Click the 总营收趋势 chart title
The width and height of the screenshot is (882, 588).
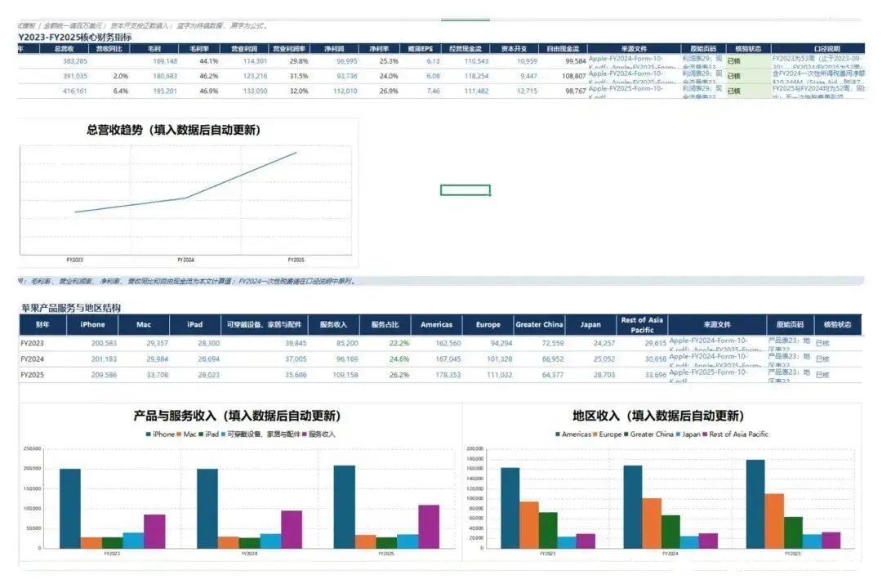tap(174, 130)
